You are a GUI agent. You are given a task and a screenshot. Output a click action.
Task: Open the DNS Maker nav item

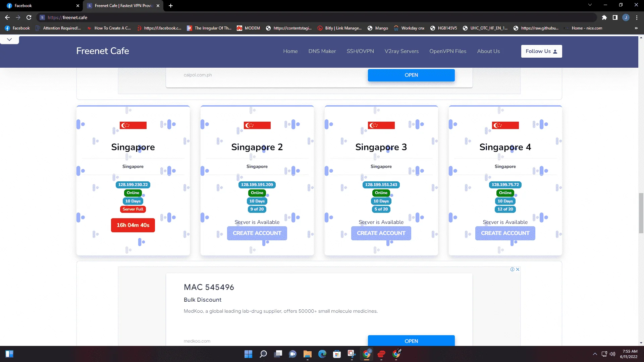322,51
